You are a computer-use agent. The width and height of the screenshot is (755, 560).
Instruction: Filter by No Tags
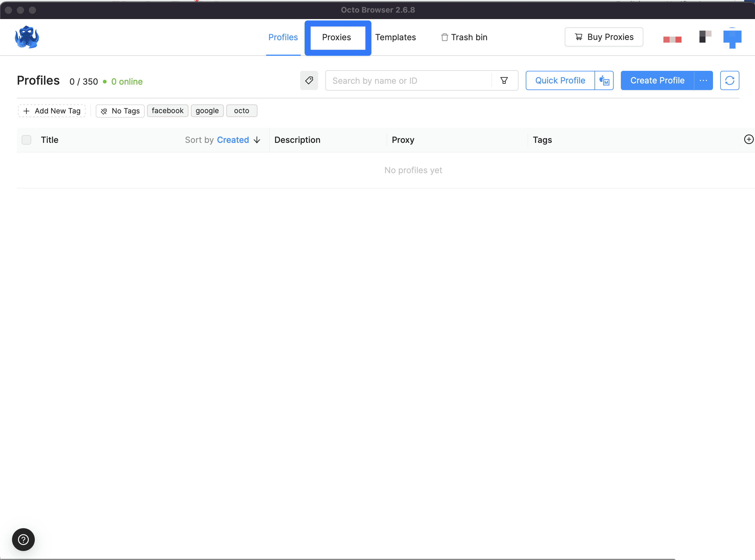pos(120,111)
